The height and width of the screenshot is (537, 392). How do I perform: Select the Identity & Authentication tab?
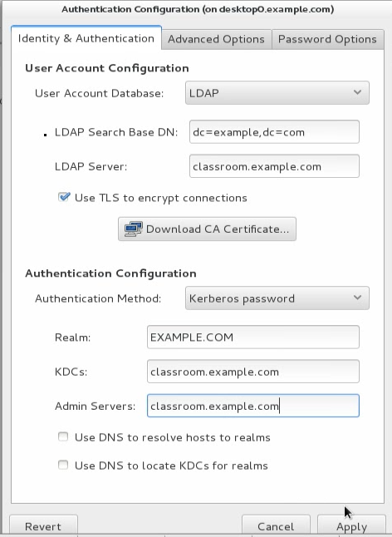point(86,38)
